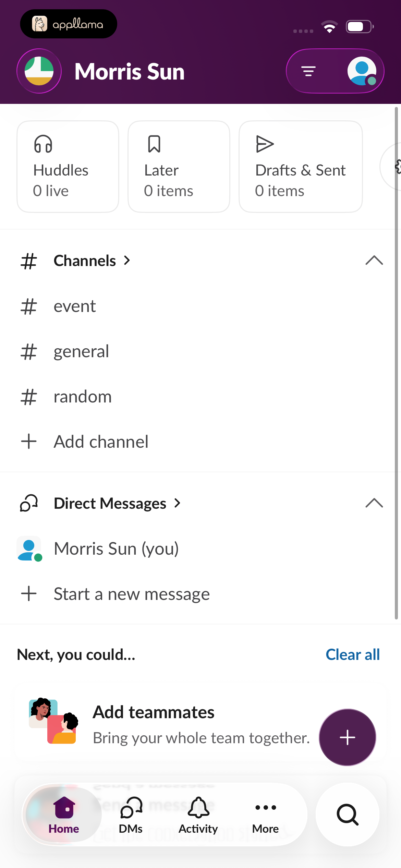
Task: Click the Clear all link
Action: click(353, 654)
